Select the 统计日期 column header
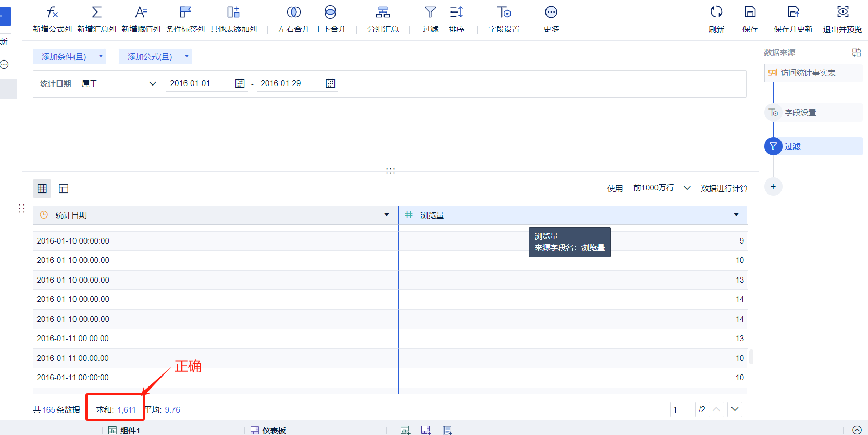The image size is (868, 435). (215, 215)
